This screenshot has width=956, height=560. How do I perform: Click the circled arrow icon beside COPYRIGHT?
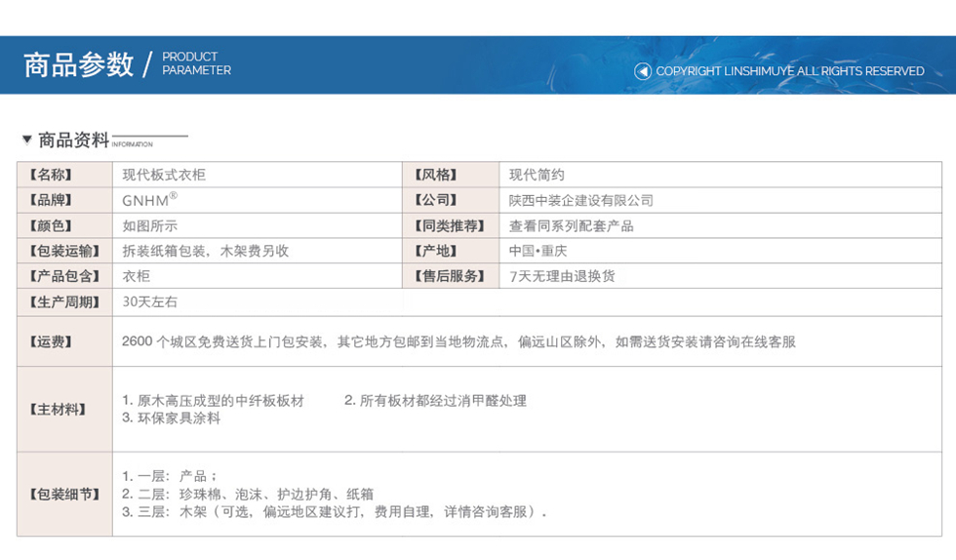[642, 71]
